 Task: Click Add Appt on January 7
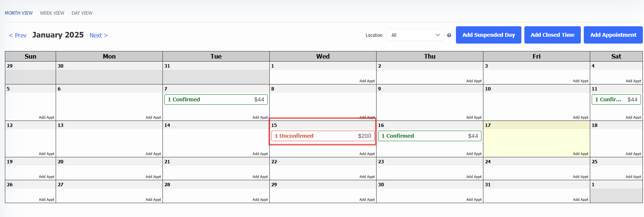260,118
